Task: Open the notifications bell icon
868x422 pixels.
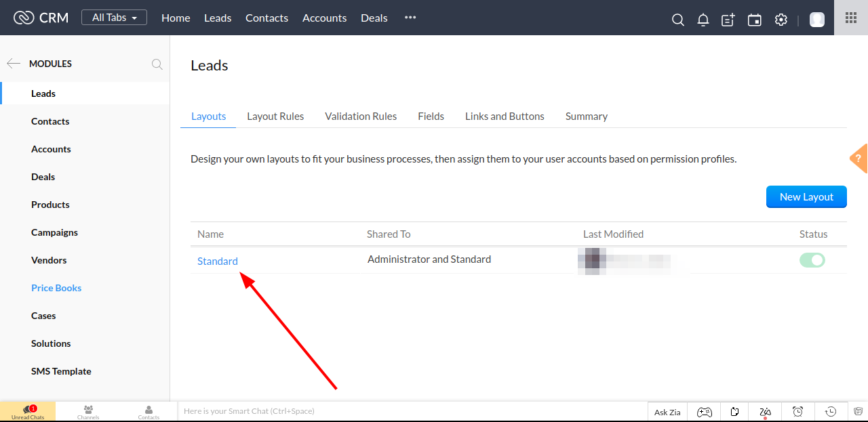Action: coord(703,20)
